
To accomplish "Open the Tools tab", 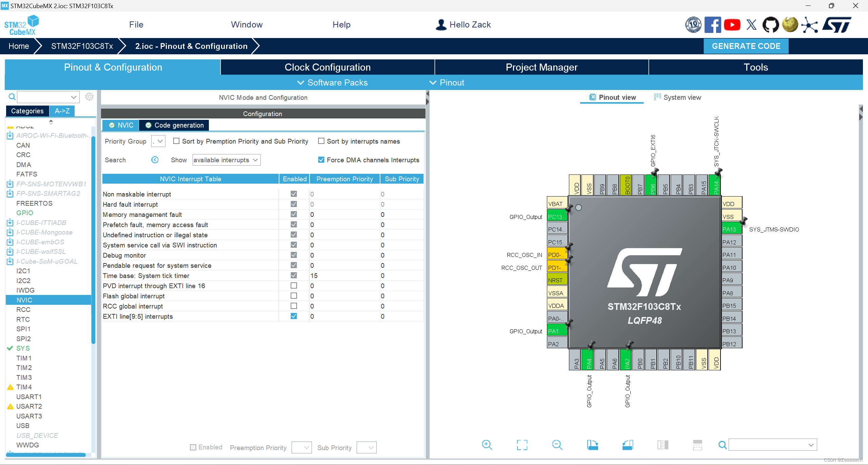I will [756, 67].
